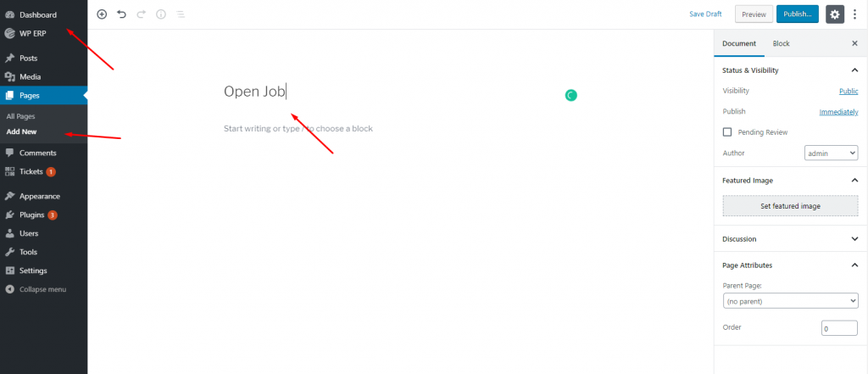The image size is (868, 374).
Task: Open the more options vertical dots
Action: 854,14
